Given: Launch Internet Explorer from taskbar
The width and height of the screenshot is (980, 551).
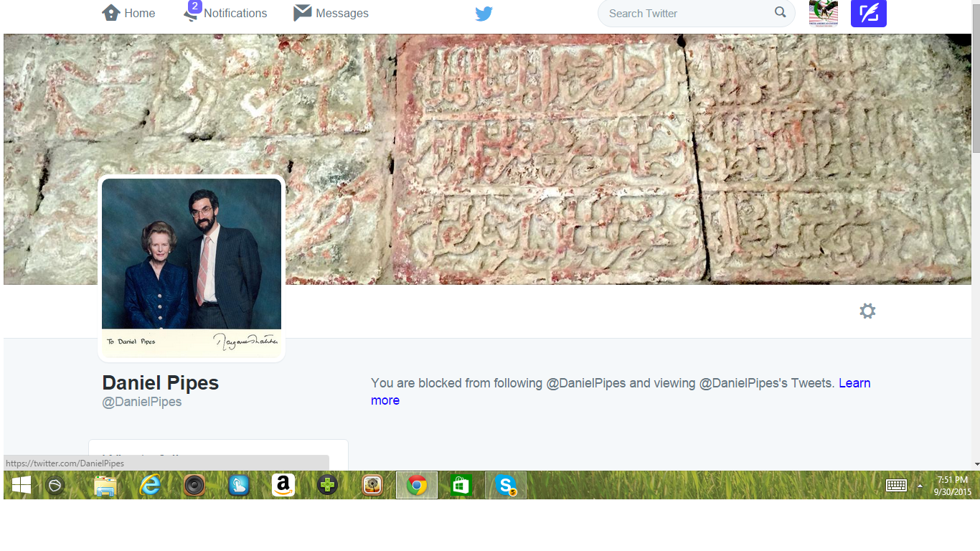Looking at the screenshot, I should click(150, 486).
